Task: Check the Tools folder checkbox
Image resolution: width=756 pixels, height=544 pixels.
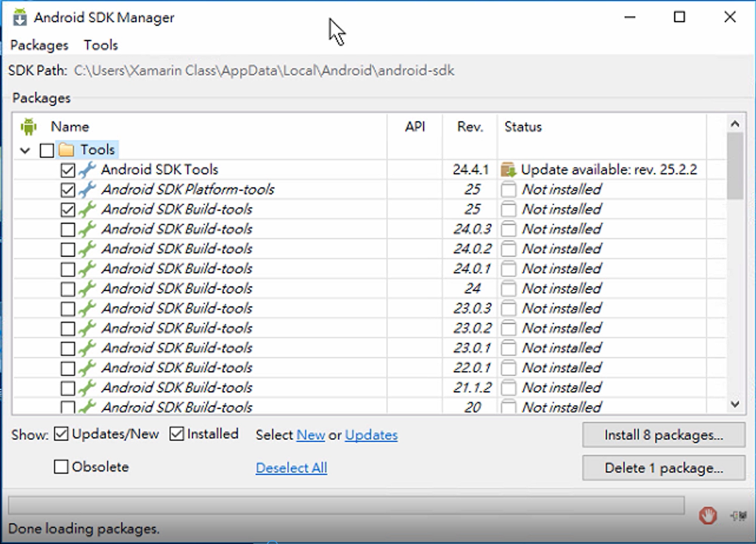Action: click(47, 150)
